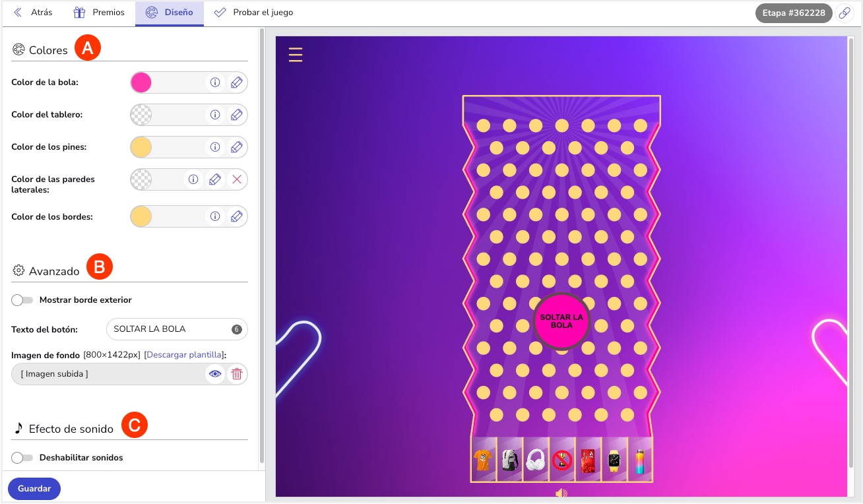Image resolution: width=863 pixels, height=504 pixels.
Task: Enable Mostrar borde exterior toggle
Action: pyautogui.click(x=22, y=300)
